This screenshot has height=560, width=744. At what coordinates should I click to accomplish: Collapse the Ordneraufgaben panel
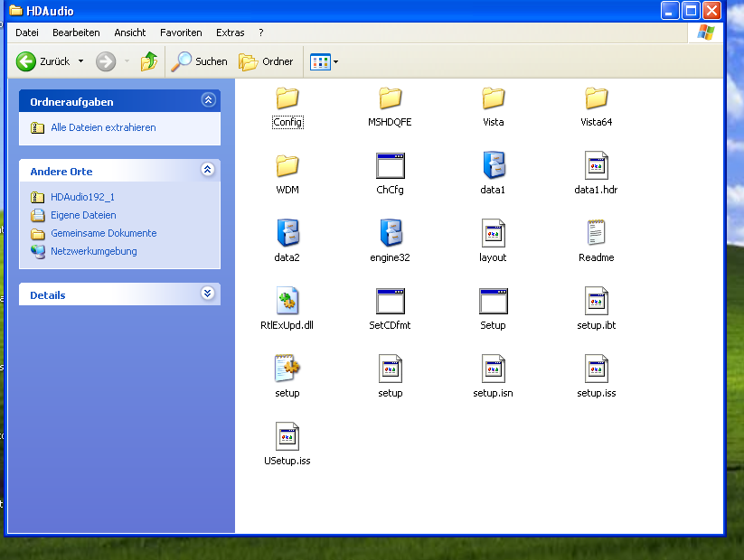208,100
